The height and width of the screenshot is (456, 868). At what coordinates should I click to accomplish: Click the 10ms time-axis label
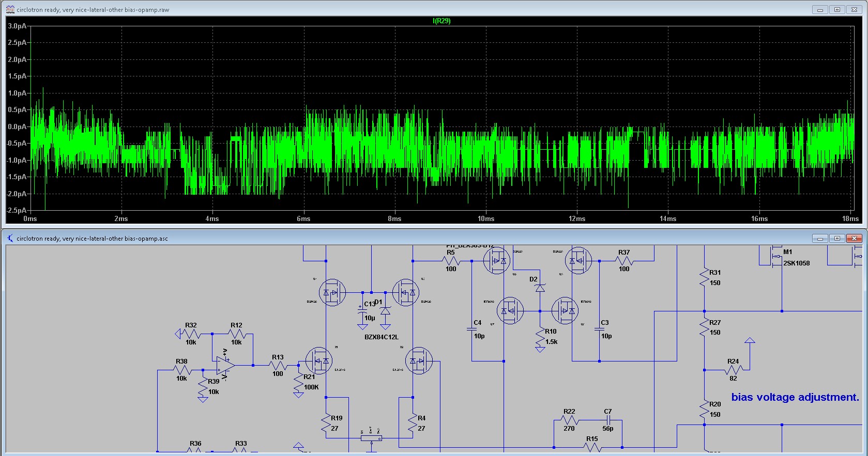486,219
